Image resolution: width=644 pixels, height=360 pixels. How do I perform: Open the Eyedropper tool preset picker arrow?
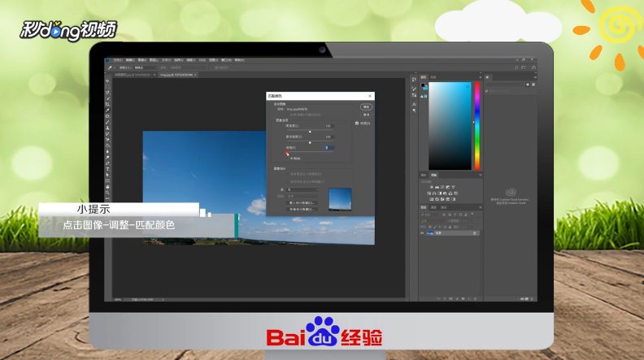tap(115, 67)
